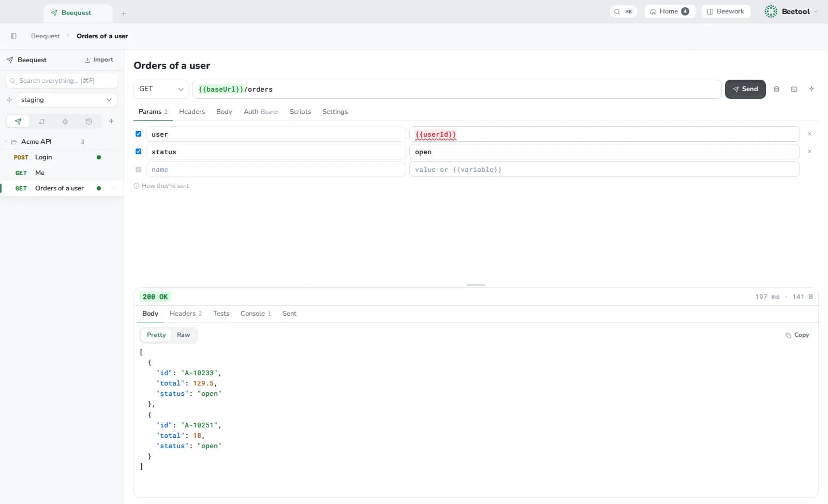
Task: Collapse the Acme API folder
Action: point(6,142)
